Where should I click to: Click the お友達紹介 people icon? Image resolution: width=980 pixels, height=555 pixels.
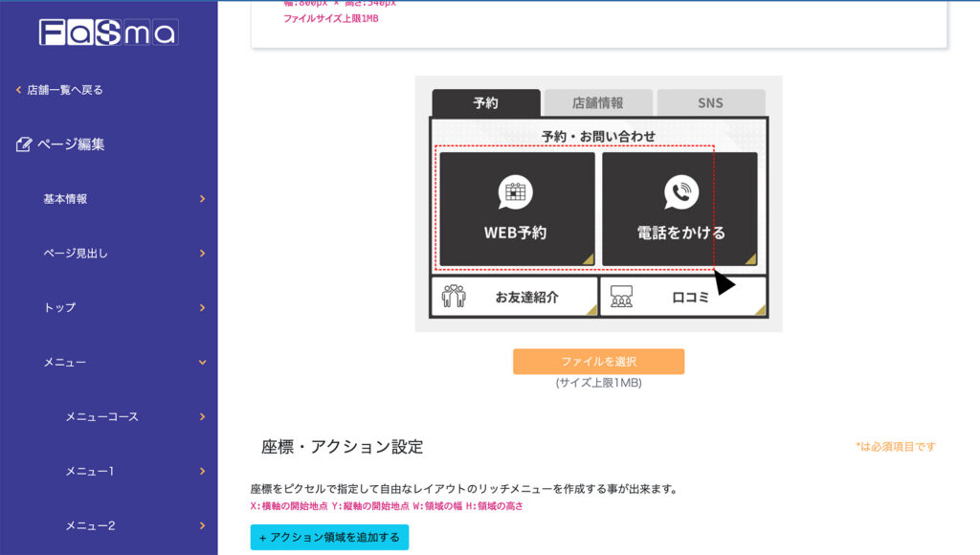(454, 297)
